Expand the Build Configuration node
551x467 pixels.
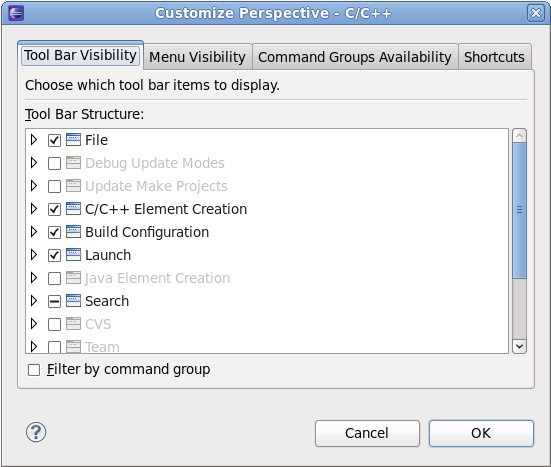pyautogui.click(x=34, y=232)
